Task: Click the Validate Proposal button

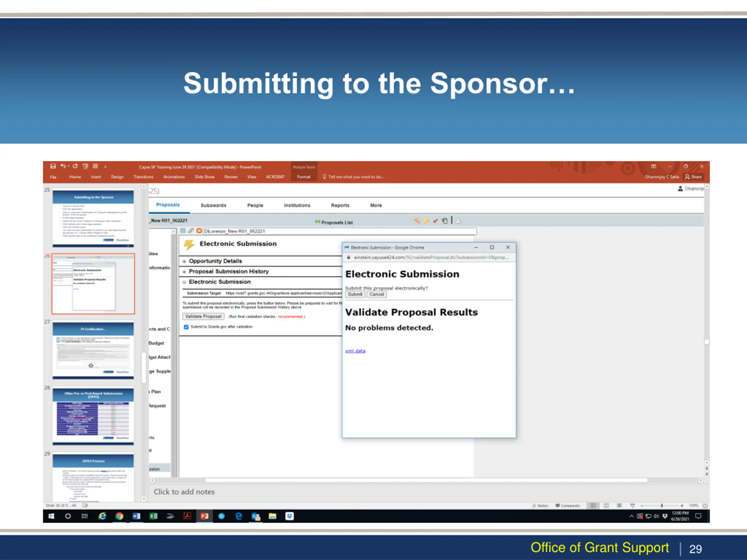Action: [203, 316]
